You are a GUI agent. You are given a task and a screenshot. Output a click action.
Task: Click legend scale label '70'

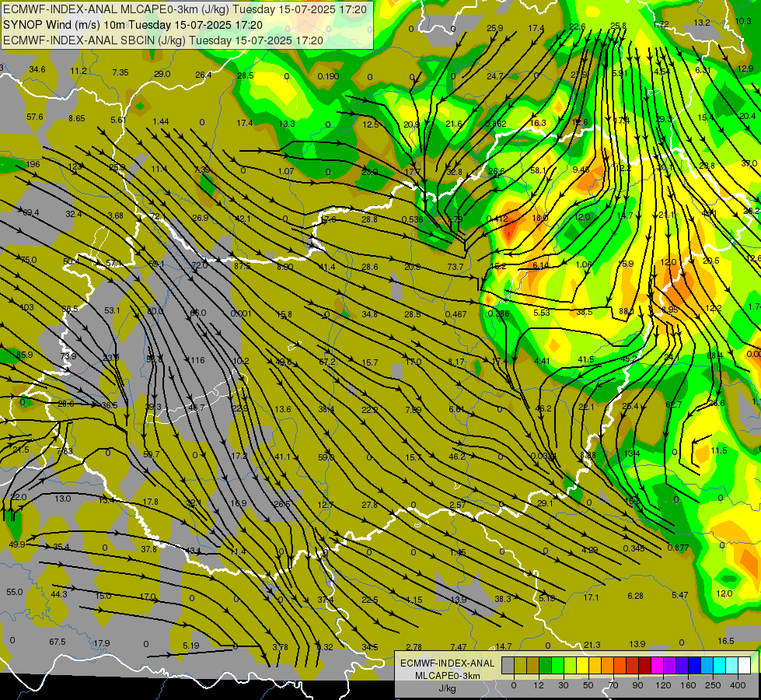click(613, 685)
